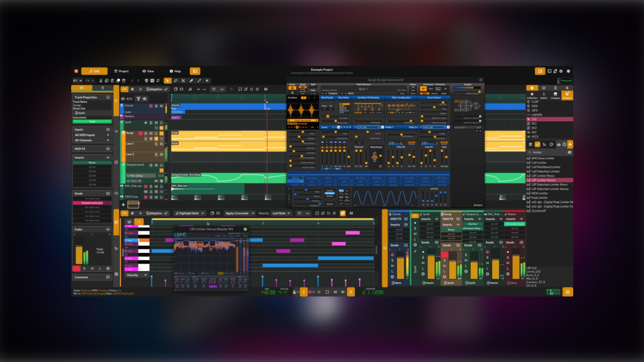Pick the scissors Cut tool next to pencil
Image resolution: width=644 pixels, height=362 pixels.
click(183, 81)
